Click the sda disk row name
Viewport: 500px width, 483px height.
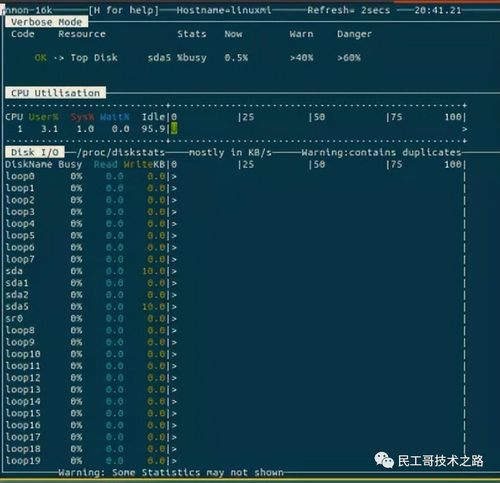(14, 271)
